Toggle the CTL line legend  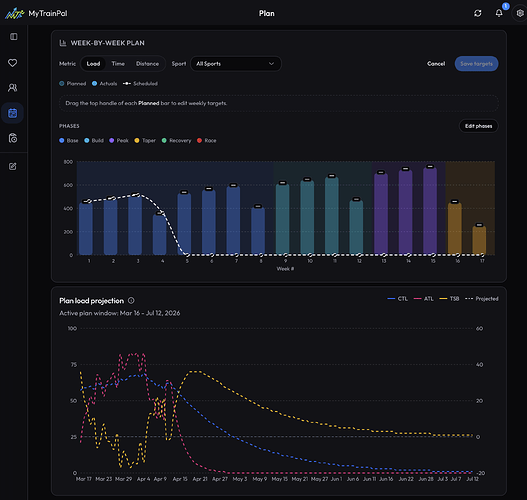pyautogui.click(x=398, y=299)
